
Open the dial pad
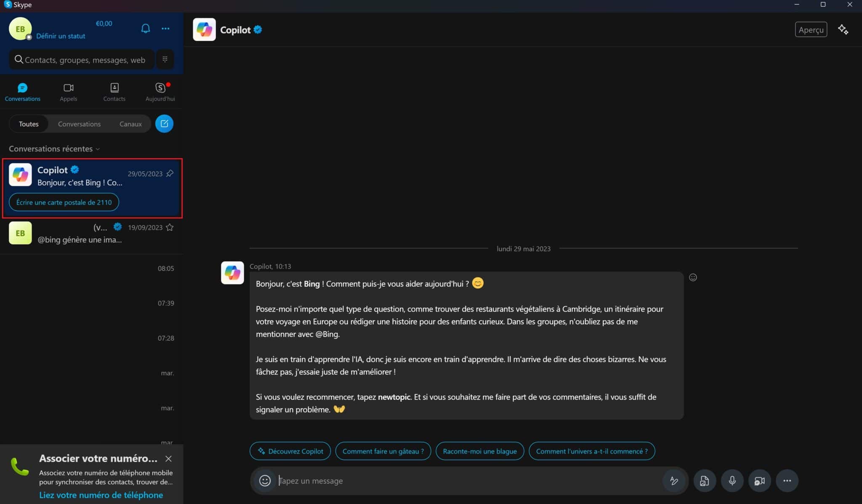pyautogui.click(x=165, y=59)
